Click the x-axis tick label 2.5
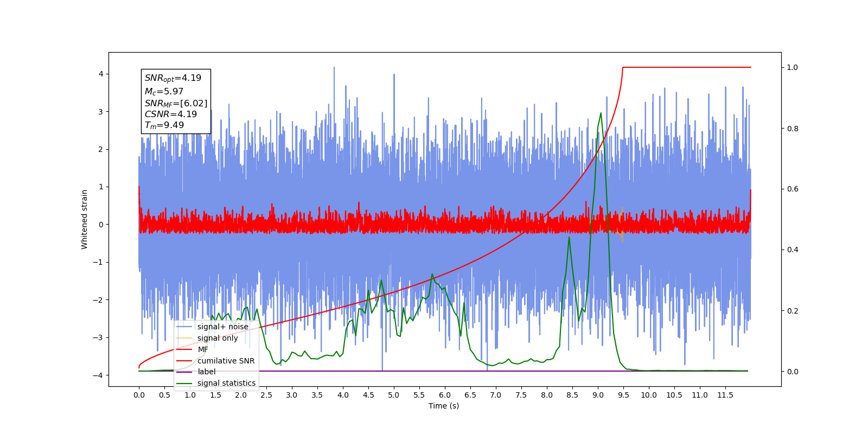Screen dimensions: 868x434 tap(266, 395)
